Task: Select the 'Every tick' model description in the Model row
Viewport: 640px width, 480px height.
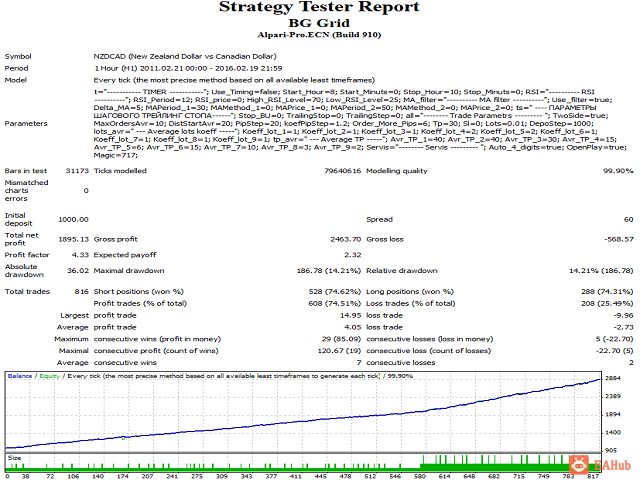Action: tap(234, 80)
